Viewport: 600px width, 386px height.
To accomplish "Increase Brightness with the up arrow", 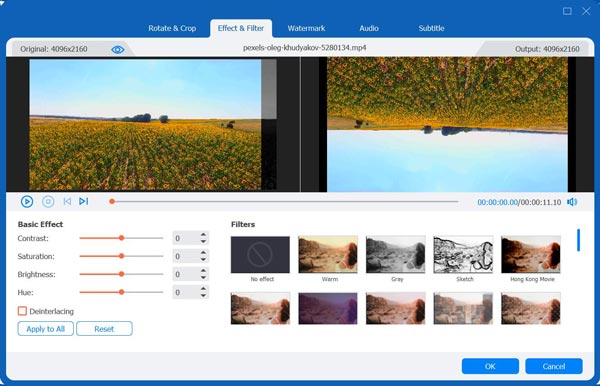I will point(203,270).
